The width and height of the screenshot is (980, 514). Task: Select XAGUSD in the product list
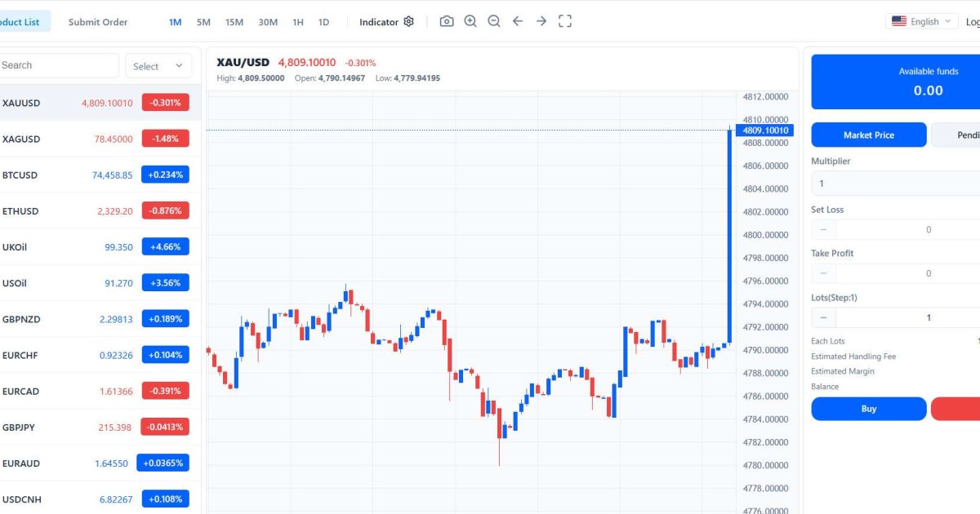coord(100,139)
